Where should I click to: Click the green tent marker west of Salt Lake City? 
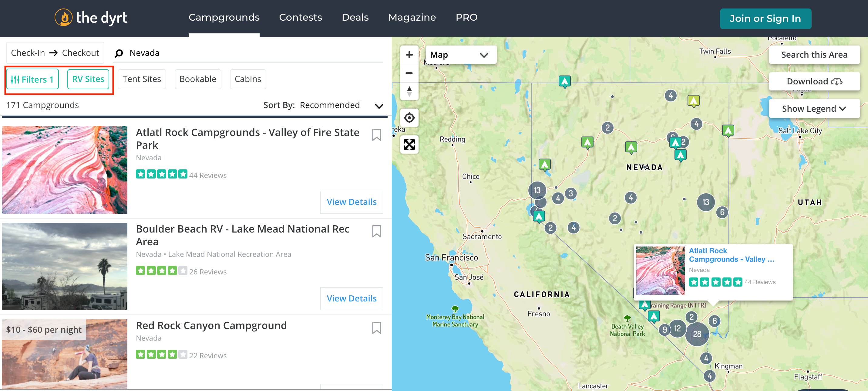(728, 131)
